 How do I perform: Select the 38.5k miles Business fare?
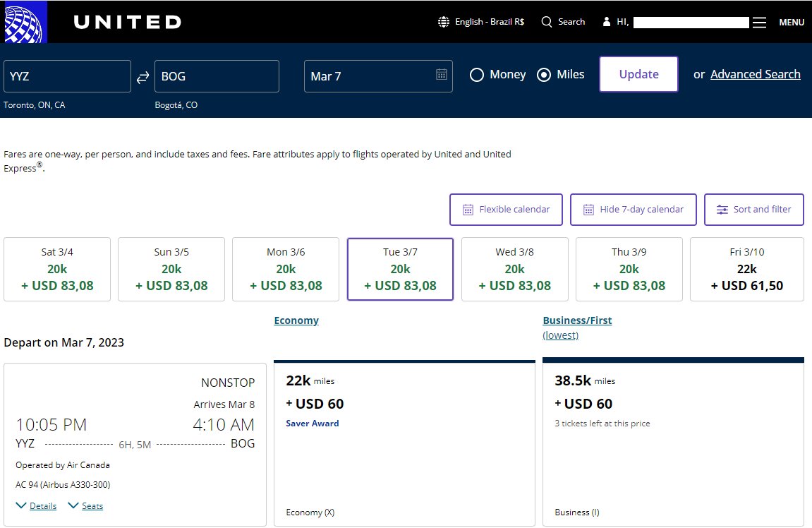coord(673,442)
